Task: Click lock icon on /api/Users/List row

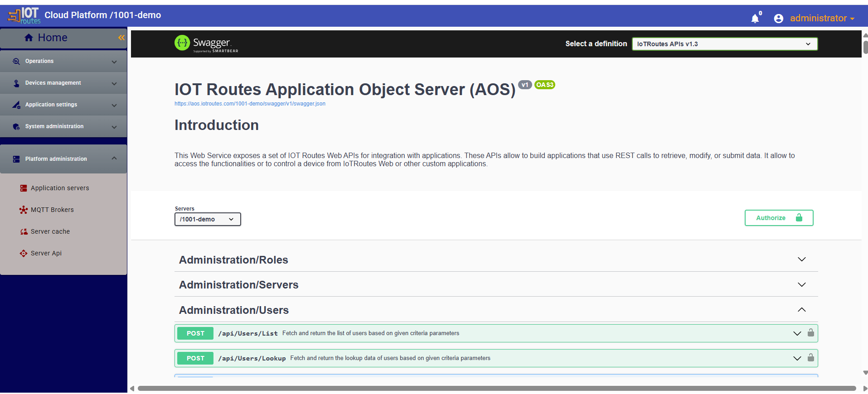Action: coord(810,333)
